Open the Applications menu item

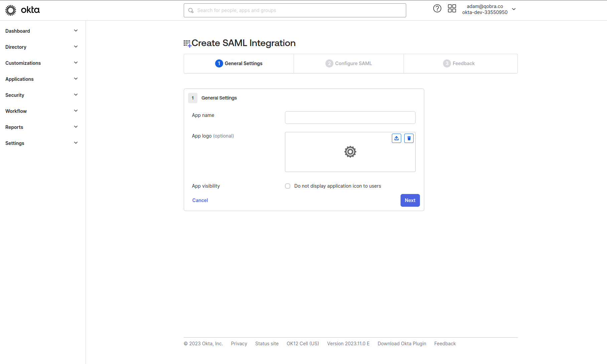point(19,79)
